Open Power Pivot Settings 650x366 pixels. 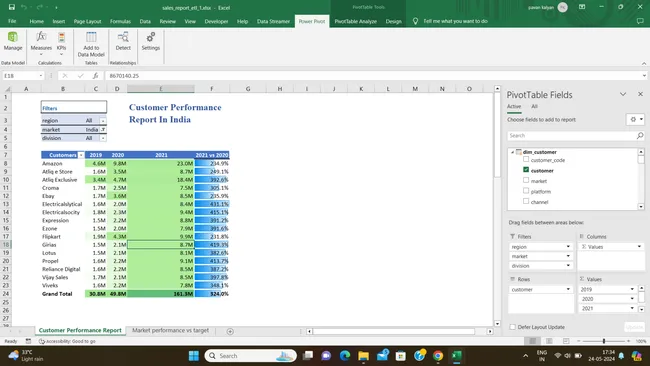(x=150, y=41)
